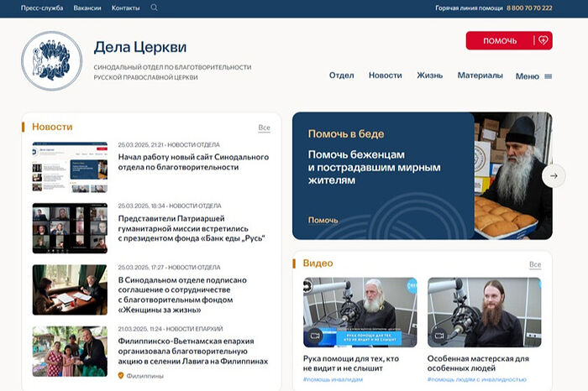The image size is (588, 391).
Task: Open the Жизнь navigation menu
Action: click(429, 76)
